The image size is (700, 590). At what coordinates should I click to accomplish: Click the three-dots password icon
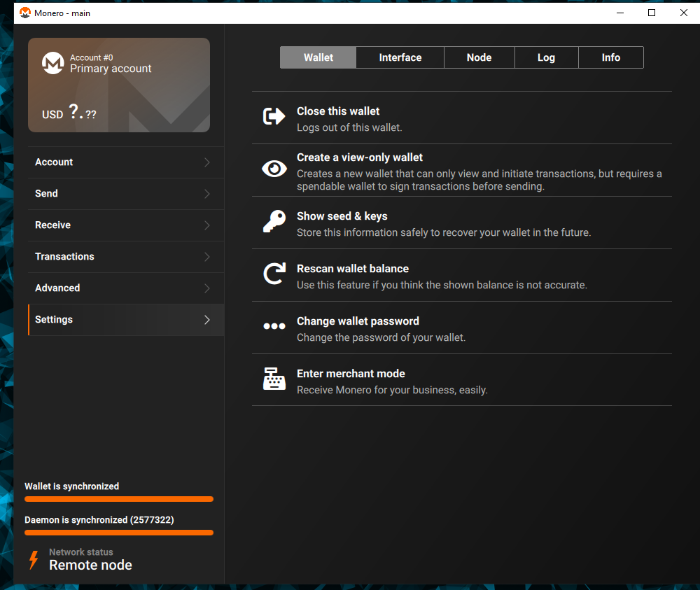tap(274, 326)
